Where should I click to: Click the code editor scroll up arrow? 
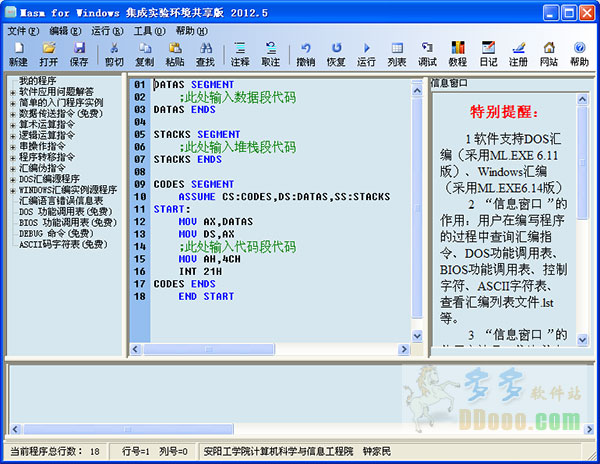417,91
